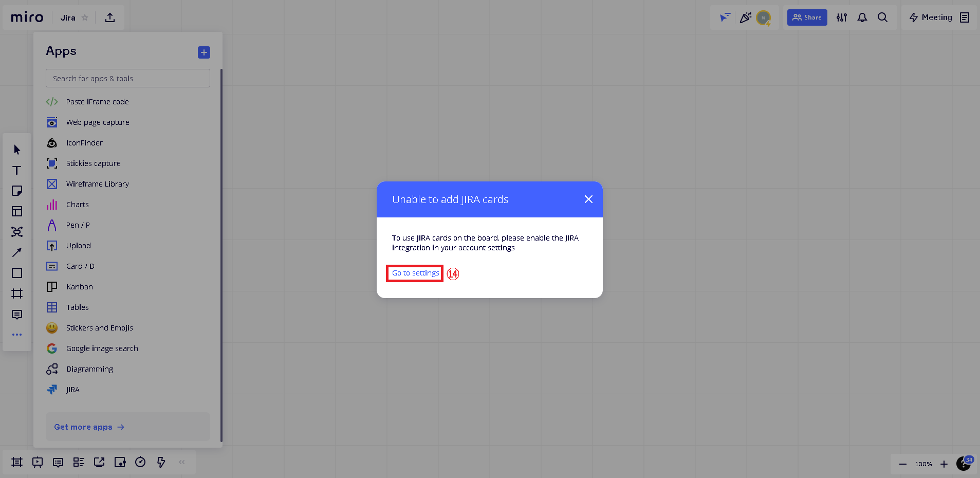Screen dimensions: 980x478
Task: Select the Text tool in left toolbar
Action: (x=17, y=170)
